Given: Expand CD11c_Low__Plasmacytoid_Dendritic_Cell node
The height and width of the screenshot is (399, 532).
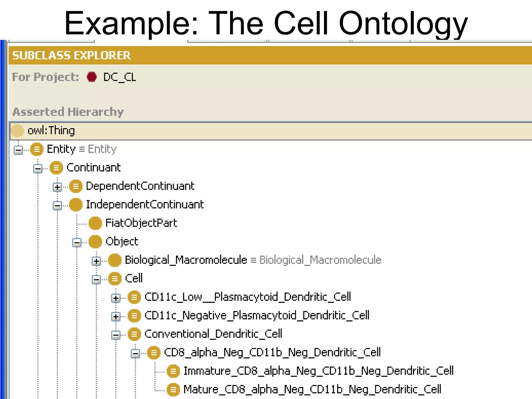Looking at the screenshot, I should coord(116,298).
